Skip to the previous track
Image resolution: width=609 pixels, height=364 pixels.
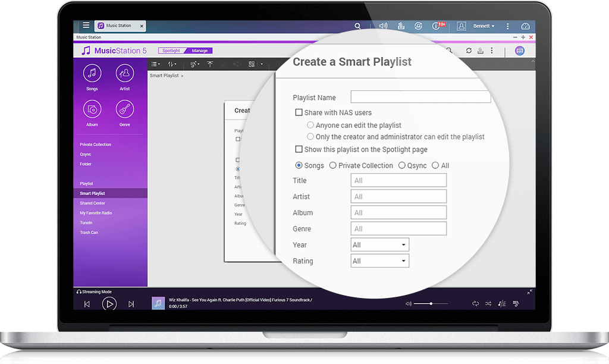(x=87, y=304)
